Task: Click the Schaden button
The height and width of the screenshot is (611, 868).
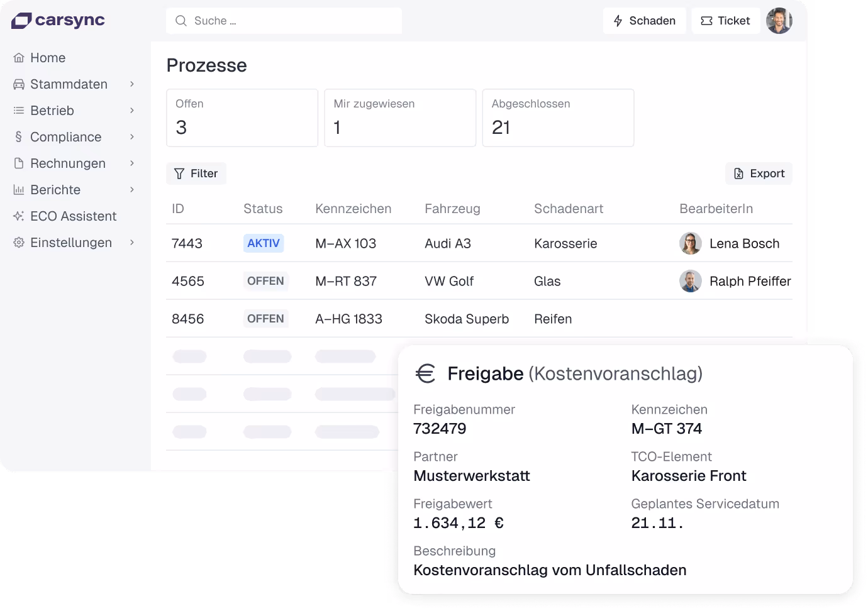Action: 644,21
